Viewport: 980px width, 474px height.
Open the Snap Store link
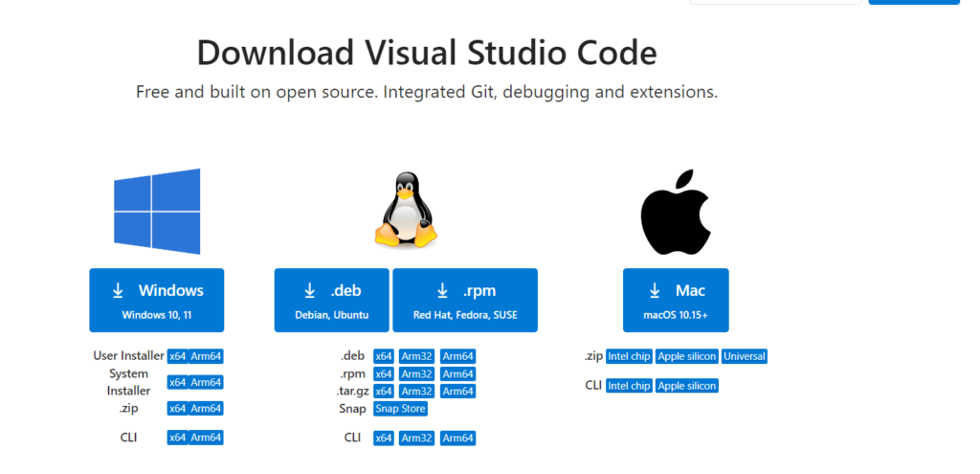400,409
